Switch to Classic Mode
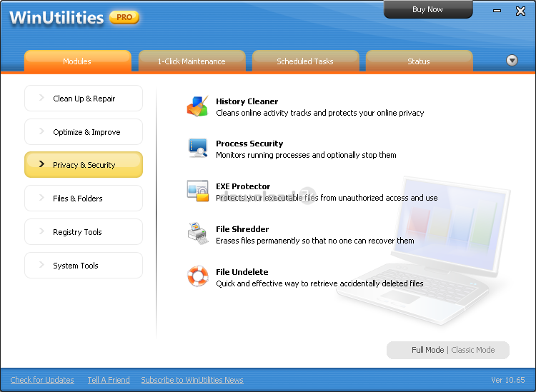 (x=473, y=350)
